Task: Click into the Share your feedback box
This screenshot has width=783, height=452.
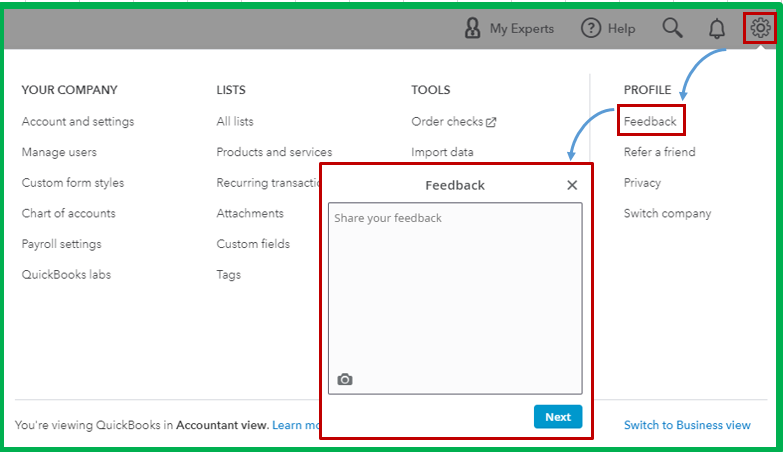Action: (x=455, y=298)
